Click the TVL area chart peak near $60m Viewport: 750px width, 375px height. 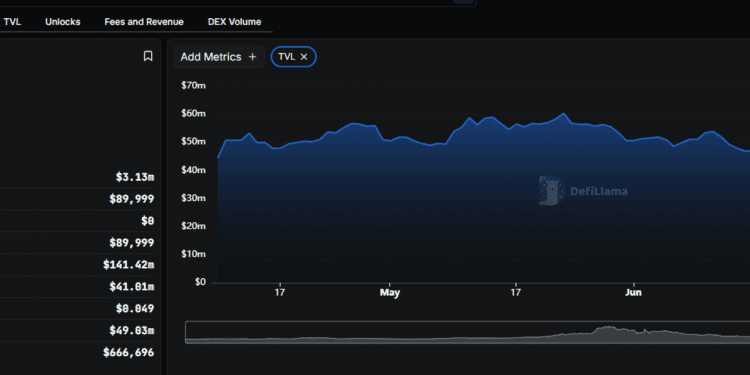click(564, 114)
